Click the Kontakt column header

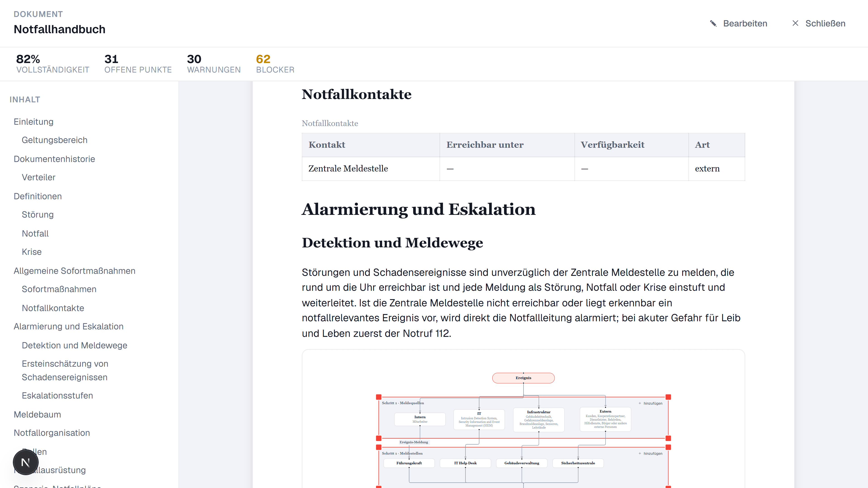371,145
